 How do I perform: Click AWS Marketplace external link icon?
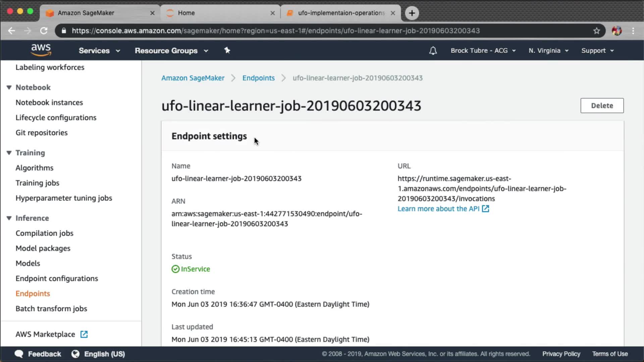coord(84,334)
